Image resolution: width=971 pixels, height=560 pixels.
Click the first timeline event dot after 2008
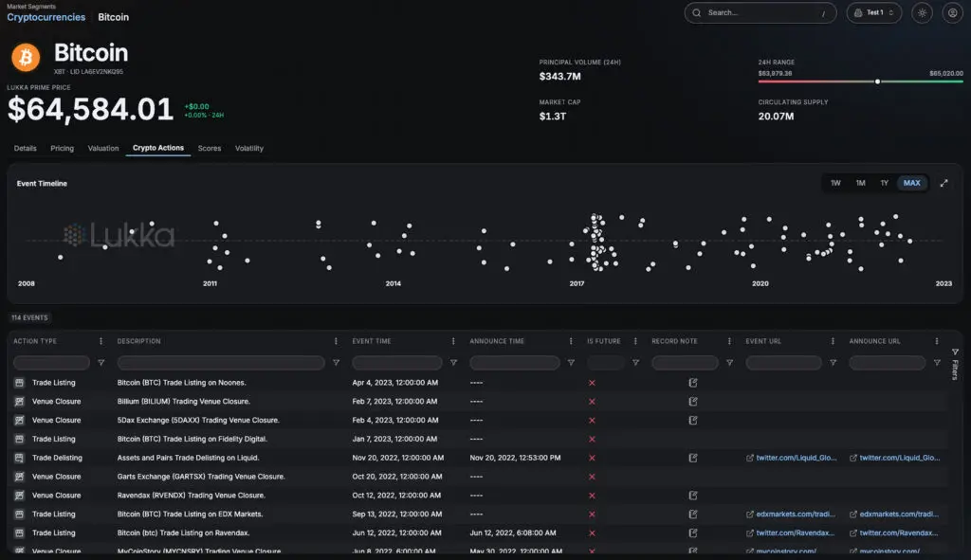click(60, 258)
